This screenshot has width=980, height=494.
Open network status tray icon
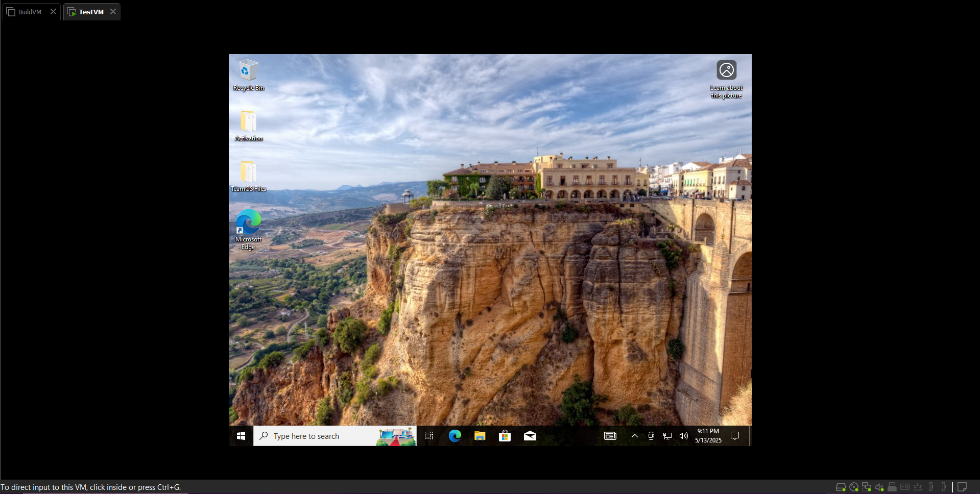point(667,436)
